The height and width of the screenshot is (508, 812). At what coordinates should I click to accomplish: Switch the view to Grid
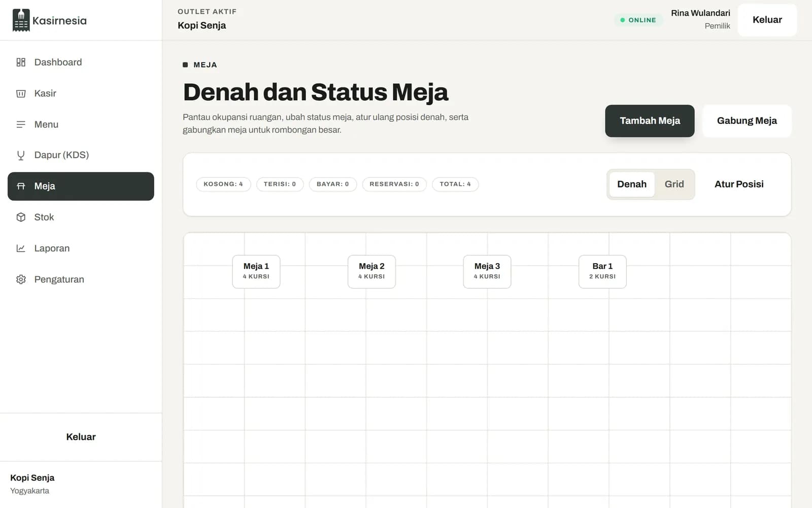(674, 184)
